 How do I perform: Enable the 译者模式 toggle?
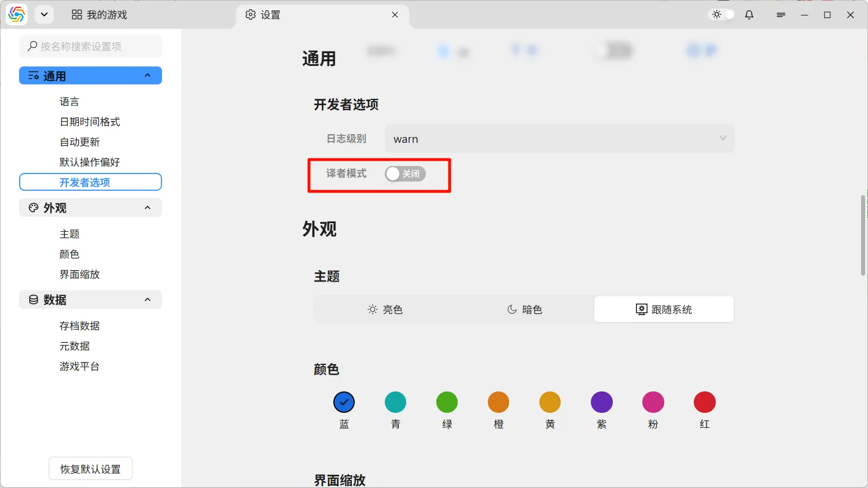tap(405, 174)
